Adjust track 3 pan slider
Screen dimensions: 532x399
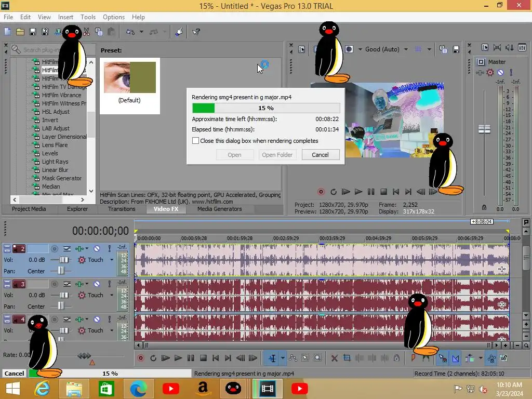[x=60, y=306]
